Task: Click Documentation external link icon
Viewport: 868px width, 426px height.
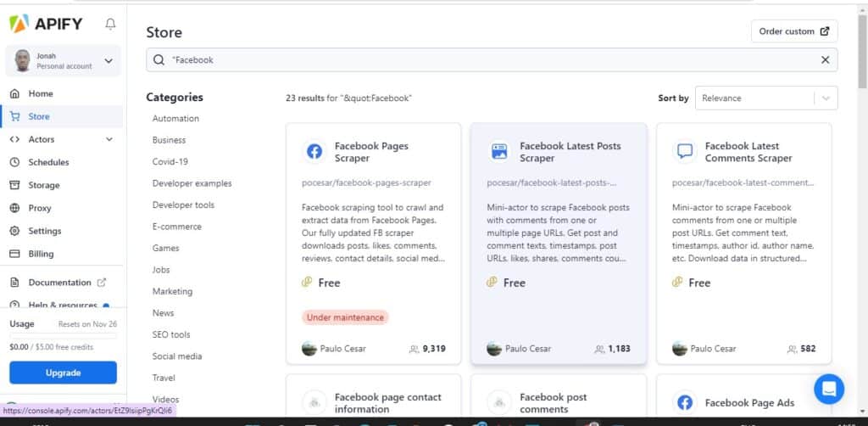Action: [102, 283]
